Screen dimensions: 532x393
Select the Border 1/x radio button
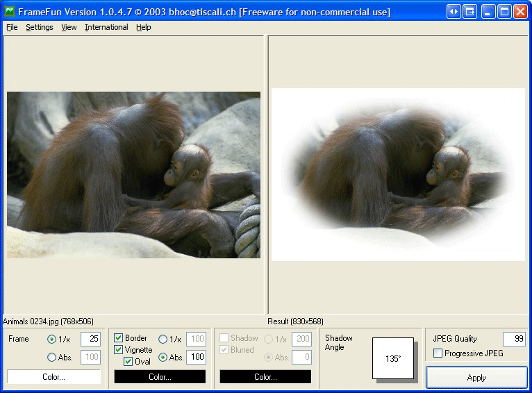163,339
